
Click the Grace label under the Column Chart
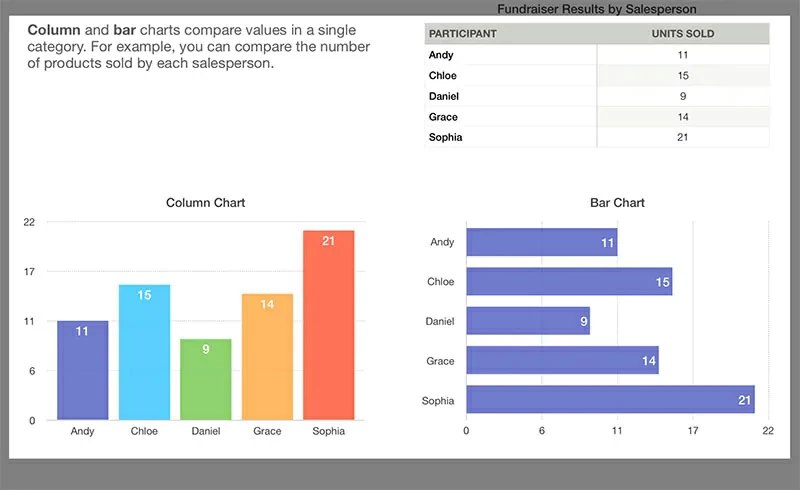267,432
